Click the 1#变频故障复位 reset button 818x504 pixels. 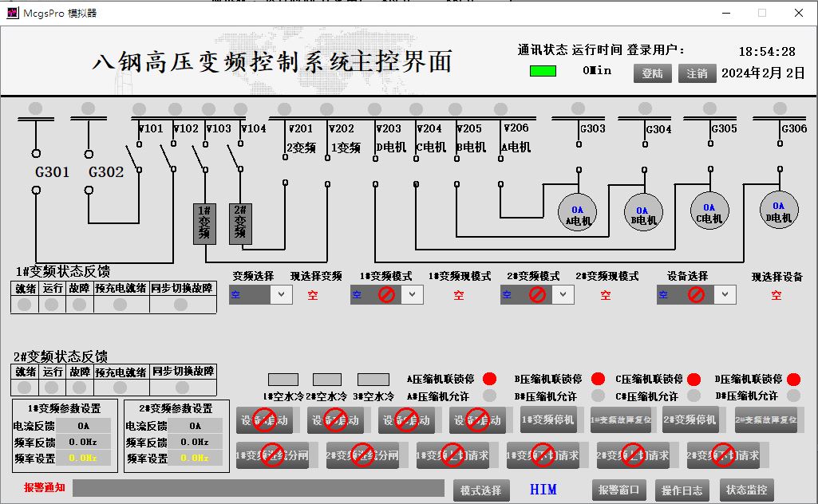(x=621, y=420)
